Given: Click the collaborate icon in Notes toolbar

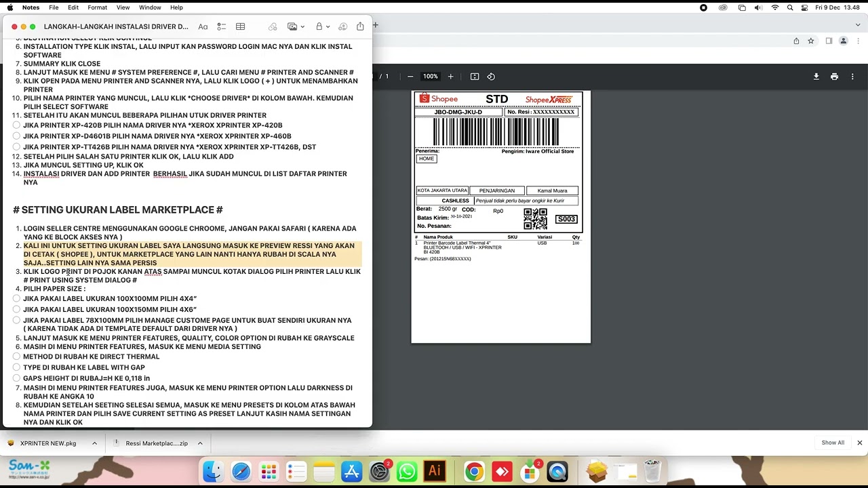Looking at the screenshot, I should 342,26.
